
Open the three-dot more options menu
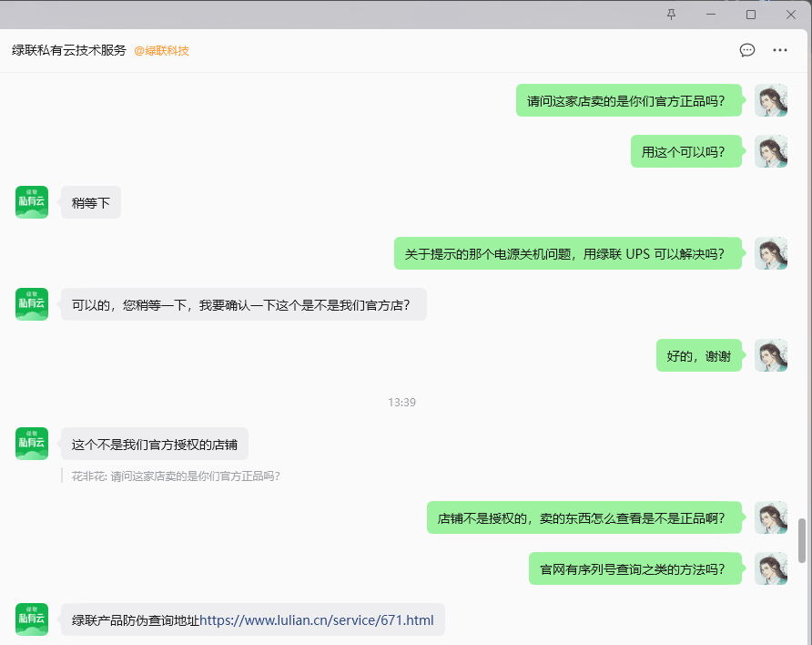click(x=780, y=50)
